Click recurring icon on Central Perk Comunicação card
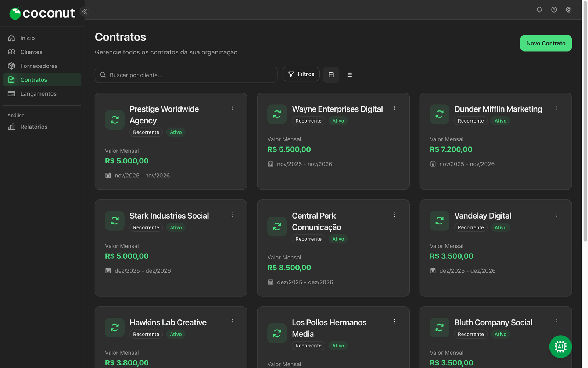588x368 pixels. click(x=277, y=227)
